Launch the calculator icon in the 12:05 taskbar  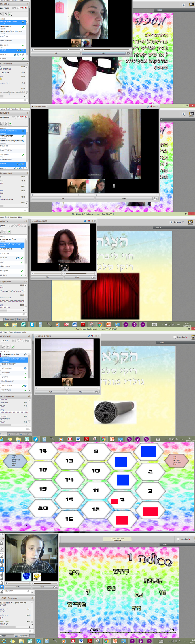(x=41, y=325)
